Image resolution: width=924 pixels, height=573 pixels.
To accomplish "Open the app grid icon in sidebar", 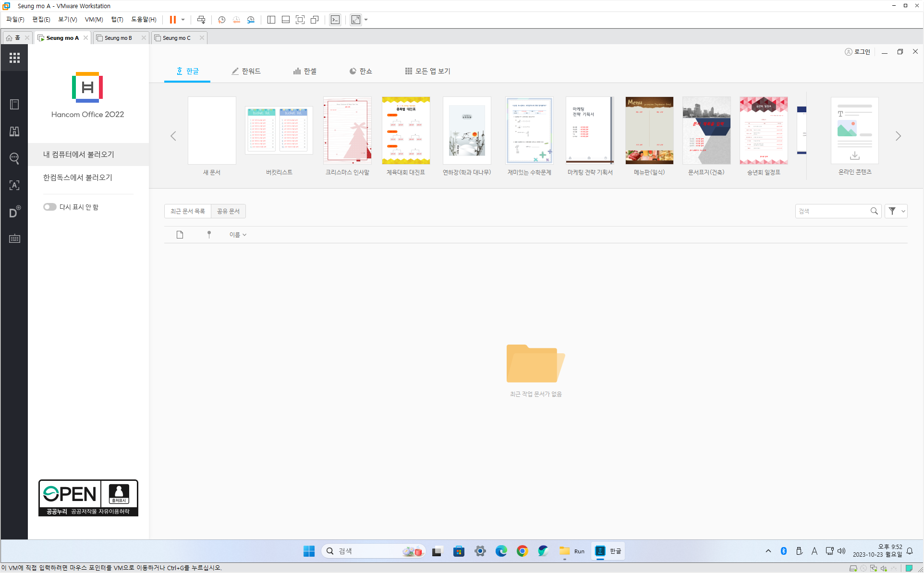I will [14, 58].
